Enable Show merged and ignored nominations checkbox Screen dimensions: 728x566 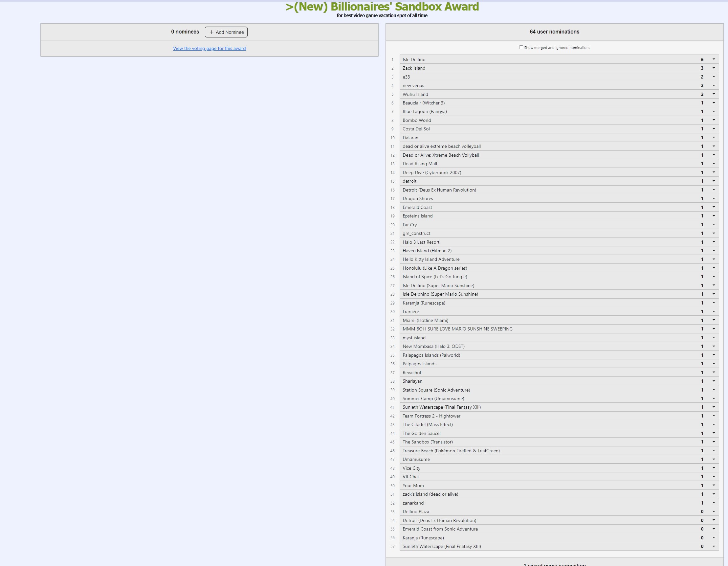click(521, 47)
